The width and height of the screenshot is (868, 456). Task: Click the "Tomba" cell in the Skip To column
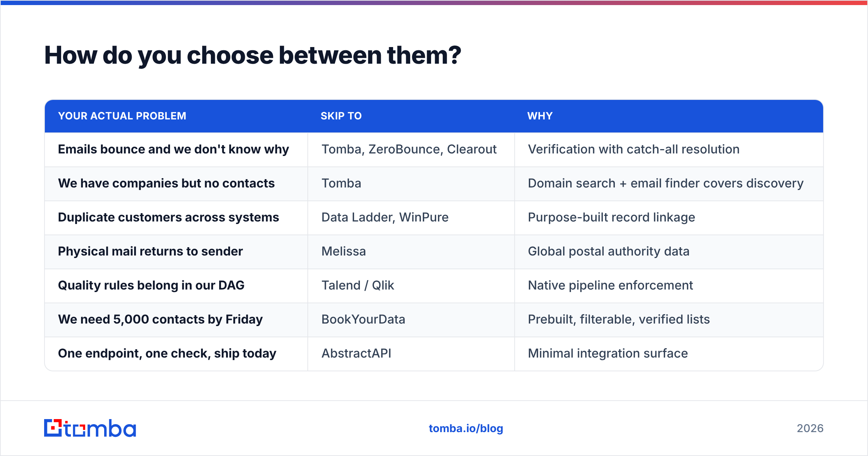411,184
